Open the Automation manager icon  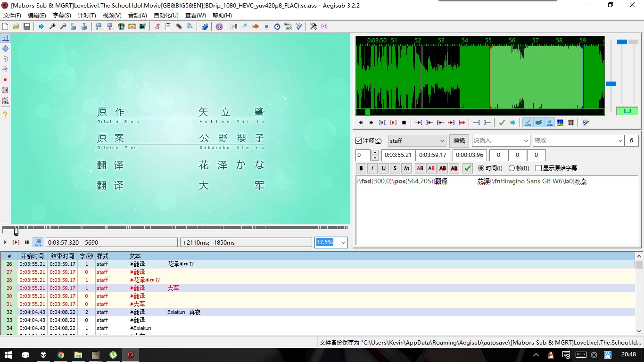pos(204,26)
